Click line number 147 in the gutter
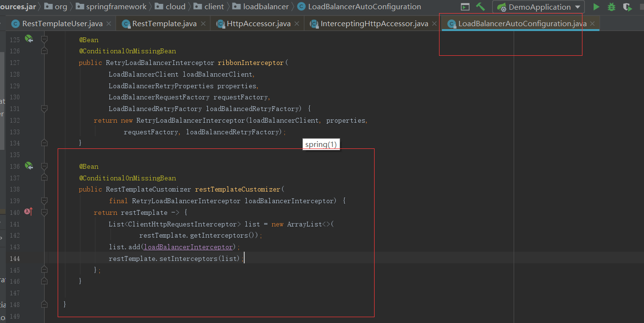 click(x=15, y=293)
